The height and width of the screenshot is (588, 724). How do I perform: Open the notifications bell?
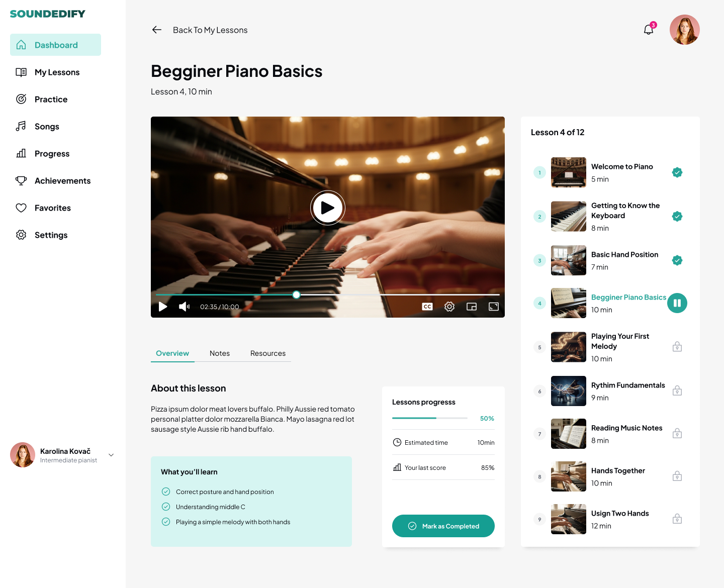[x=649, y=30]
